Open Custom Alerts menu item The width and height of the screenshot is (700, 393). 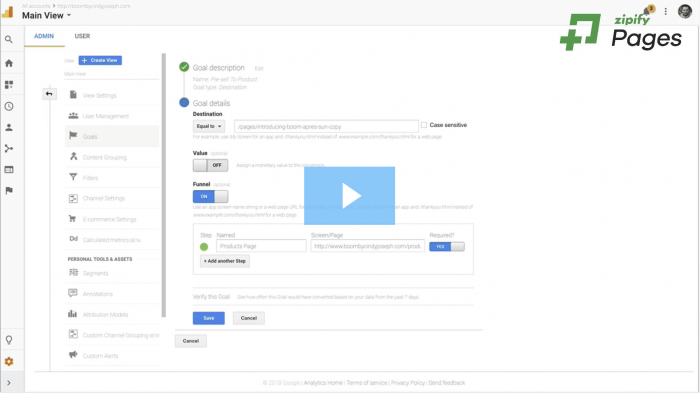(x=112, y=356)
